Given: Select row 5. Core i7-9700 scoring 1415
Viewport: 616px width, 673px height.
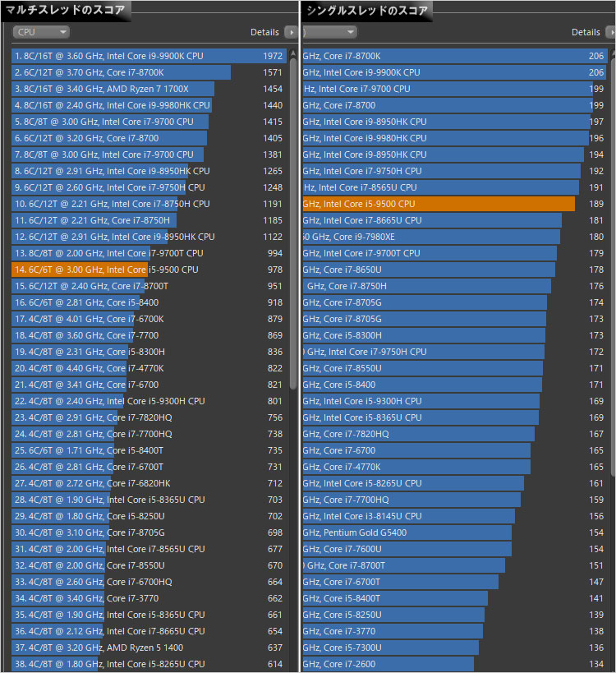Looking at the screenshot, I should [x=149, y=122].
